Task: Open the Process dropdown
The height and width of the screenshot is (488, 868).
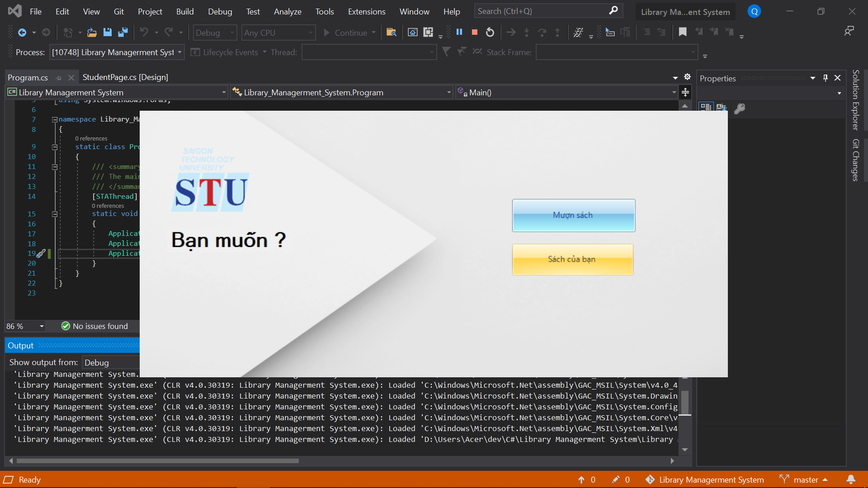Action: pyautogui.click(x=180, y=52)
